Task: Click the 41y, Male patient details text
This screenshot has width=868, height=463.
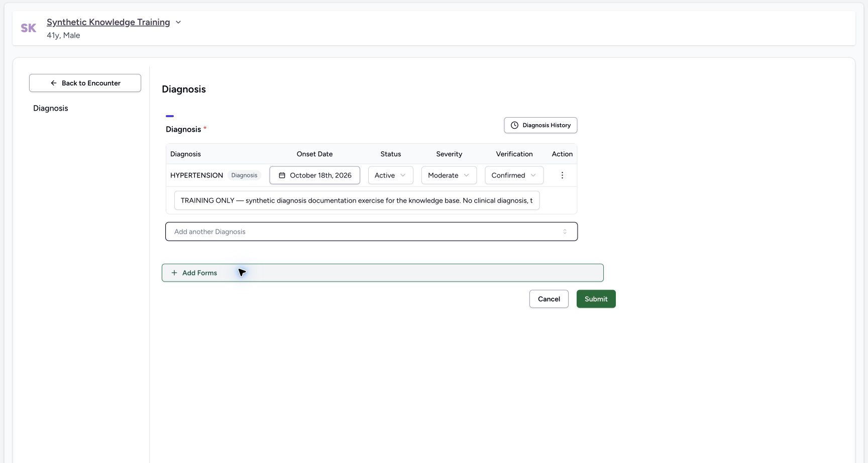Action: pyautogui.click(x=63, y=35)
